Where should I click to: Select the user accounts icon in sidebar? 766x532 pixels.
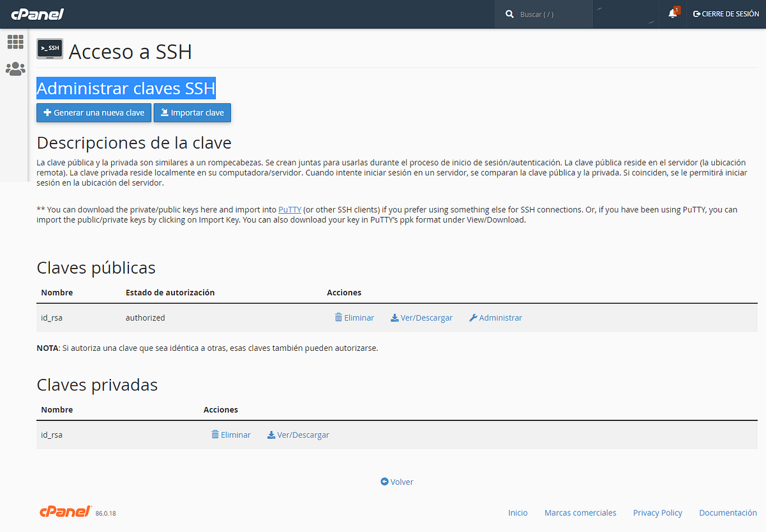pos(15,68)
